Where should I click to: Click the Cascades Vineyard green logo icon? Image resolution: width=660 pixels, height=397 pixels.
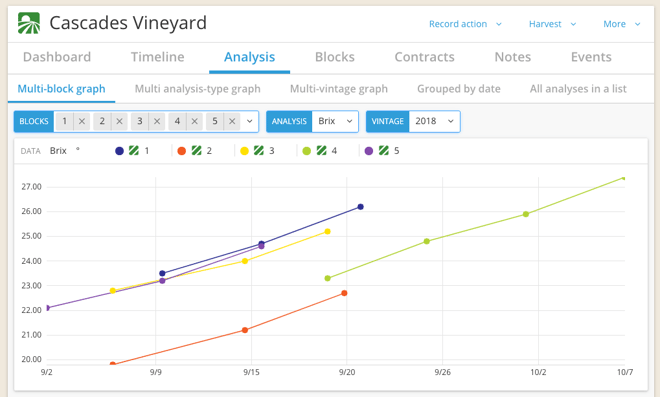pyautogui.click(x=29, y=23)
